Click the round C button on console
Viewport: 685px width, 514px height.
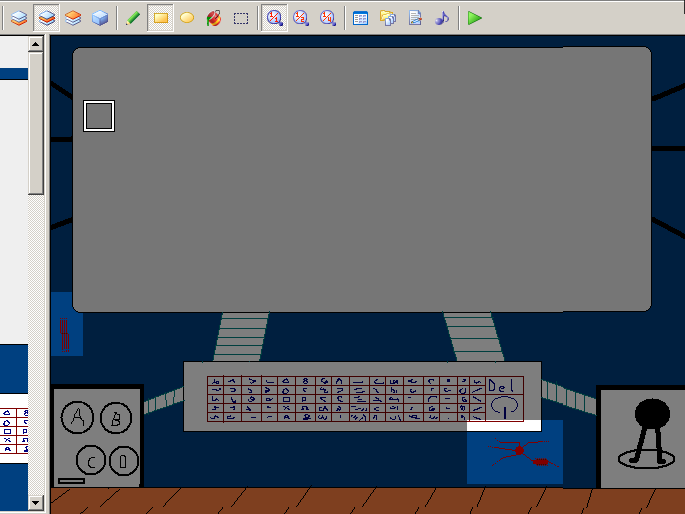click(91, 460)
